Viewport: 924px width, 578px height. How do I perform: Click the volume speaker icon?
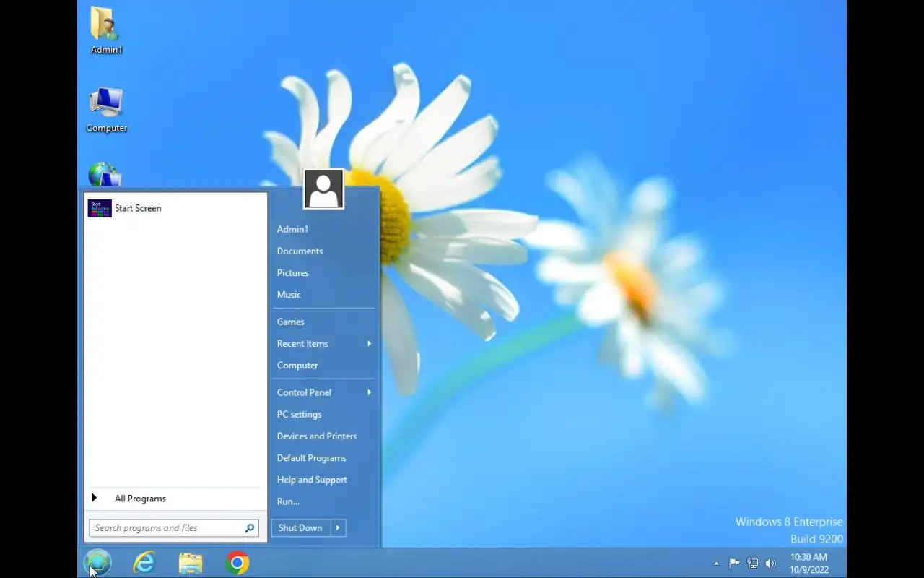[771, 564]
